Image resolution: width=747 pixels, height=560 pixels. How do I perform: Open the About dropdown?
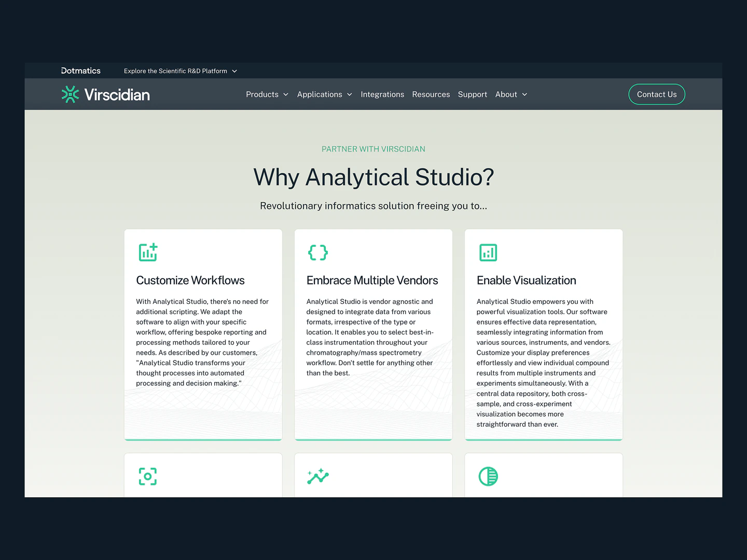(x=511, y=94)
